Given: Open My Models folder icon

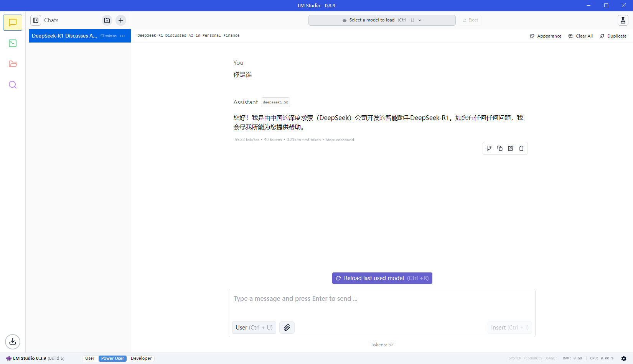Looking at the screenshot, I should tap(13, 64).
